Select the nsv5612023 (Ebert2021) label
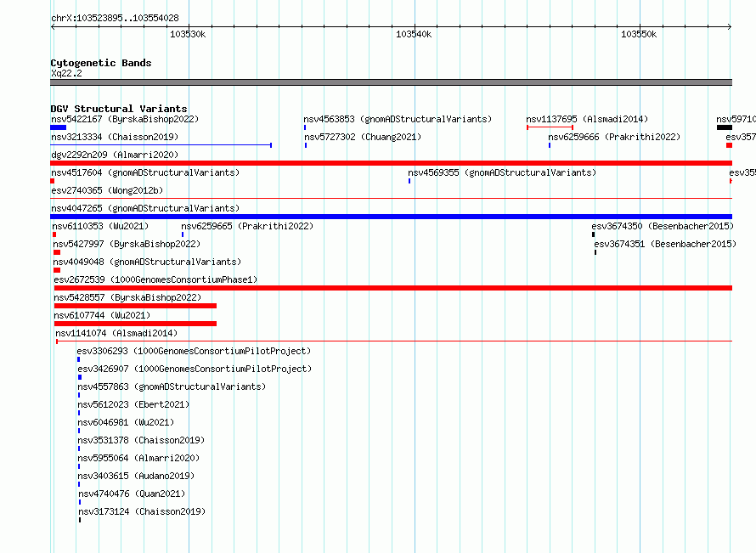 pos(133,404)
